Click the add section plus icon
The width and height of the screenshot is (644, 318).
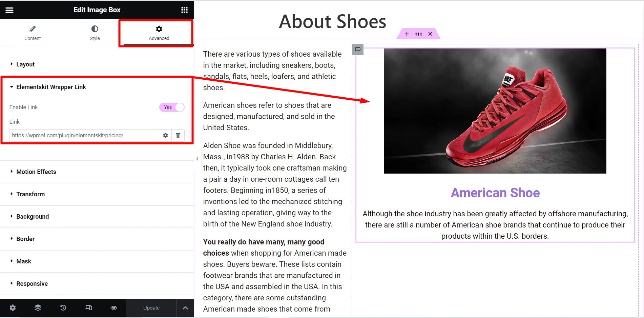click(407, 34)
